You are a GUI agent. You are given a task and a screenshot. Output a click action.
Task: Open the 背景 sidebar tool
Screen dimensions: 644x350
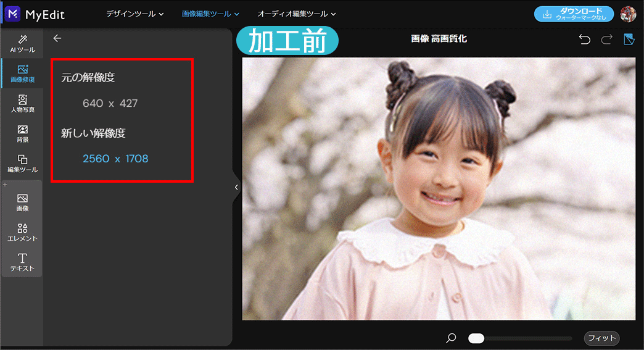click(x=23, y=133)
